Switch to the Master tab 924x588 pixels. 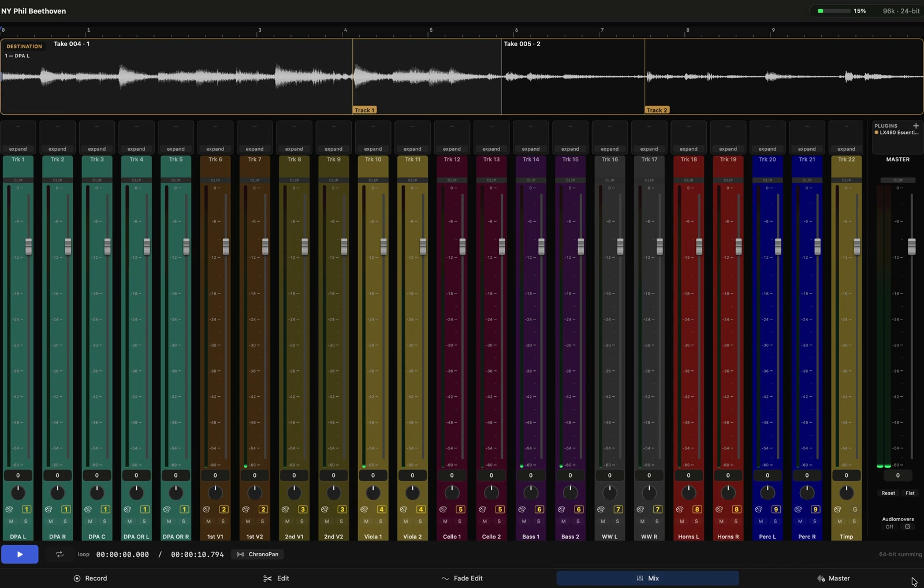click(x=833, y=578)
